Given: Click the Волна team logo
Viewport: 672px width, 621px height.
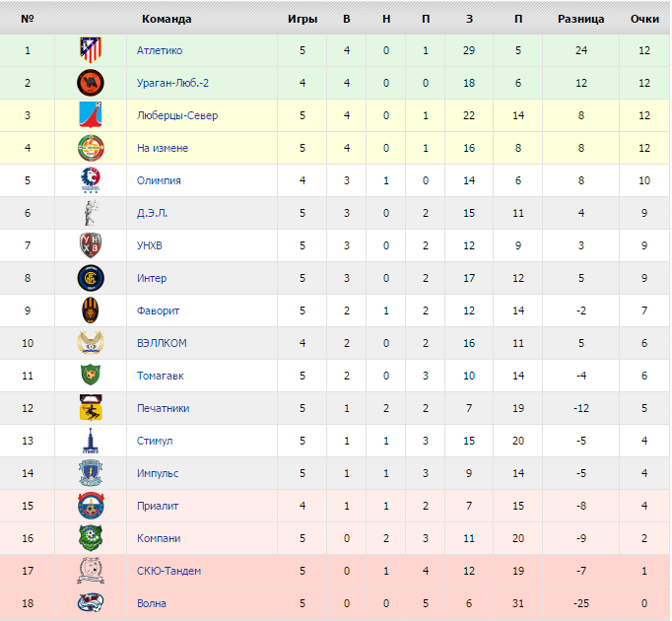Looking at the screenshot, I should [91, 603].
